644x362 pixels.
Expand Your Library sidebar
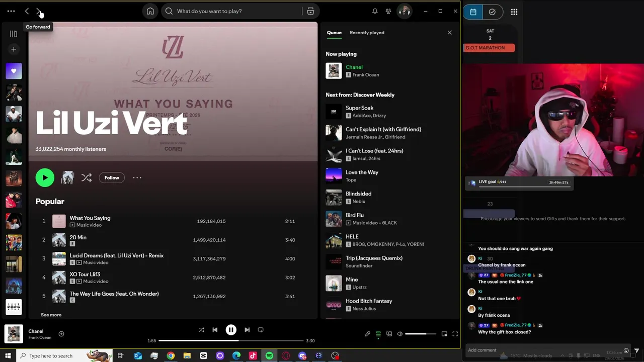tap(14, 34)
